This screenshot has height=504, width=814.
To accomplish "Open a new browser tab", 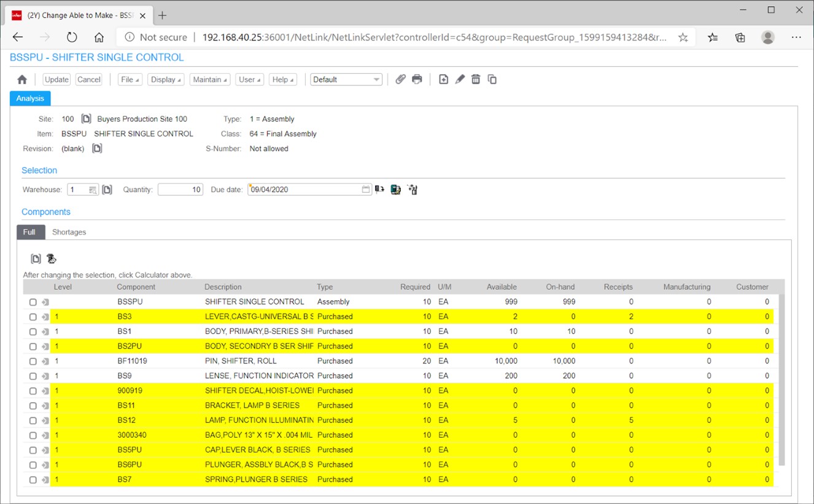I will click(x=163, y=15).
